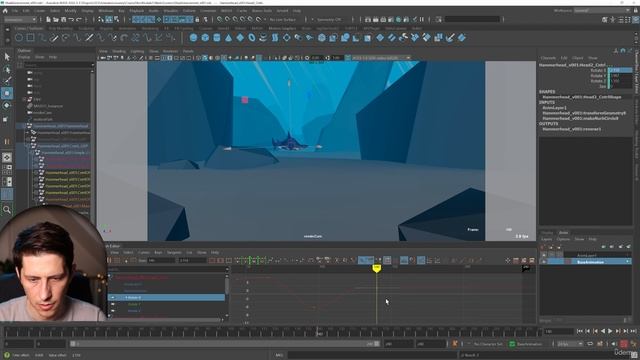
Task: Click the open scene folder icon
Action: pyautogui.click(x=56, y=19)
